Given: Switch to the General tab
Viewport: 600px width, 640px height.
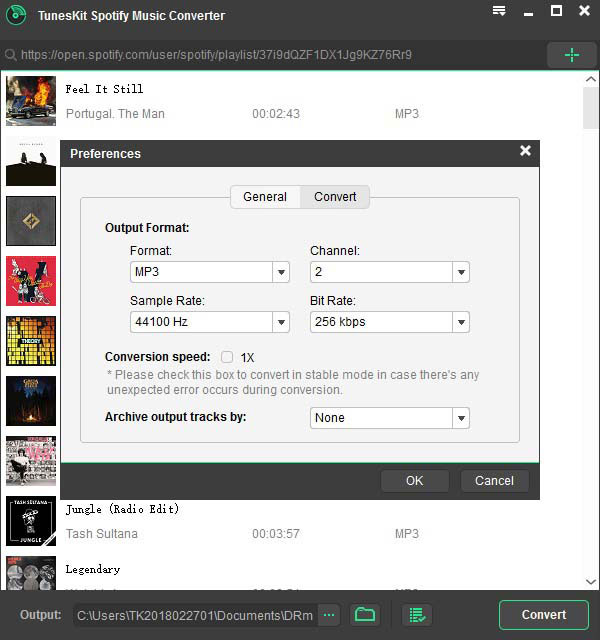Looking at the screenshot, I should coord(265,197).
